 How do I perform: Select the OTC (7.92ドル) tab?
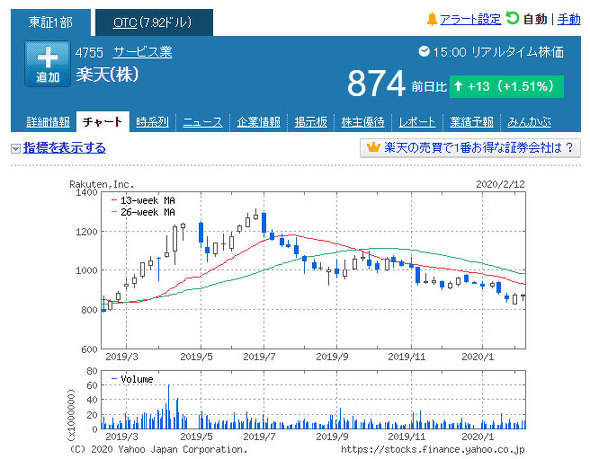pyautogui.click(x=154, y=23)
